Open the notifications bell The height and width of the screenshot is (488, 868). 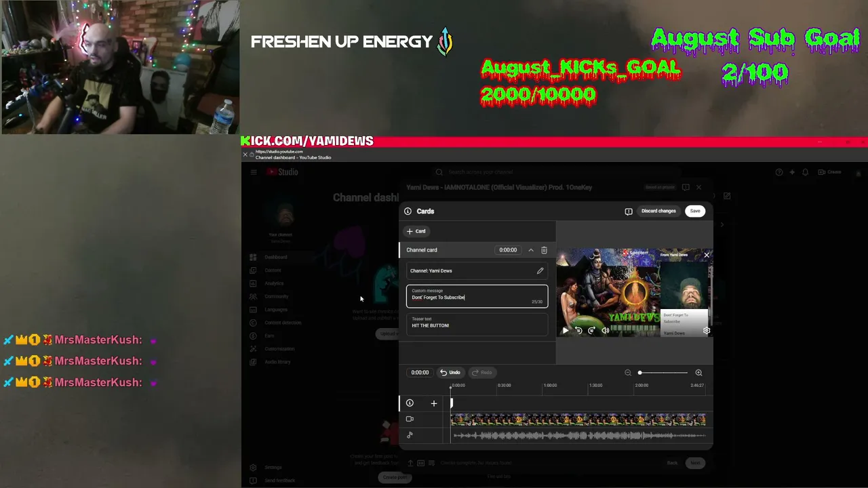pos(805,172)
